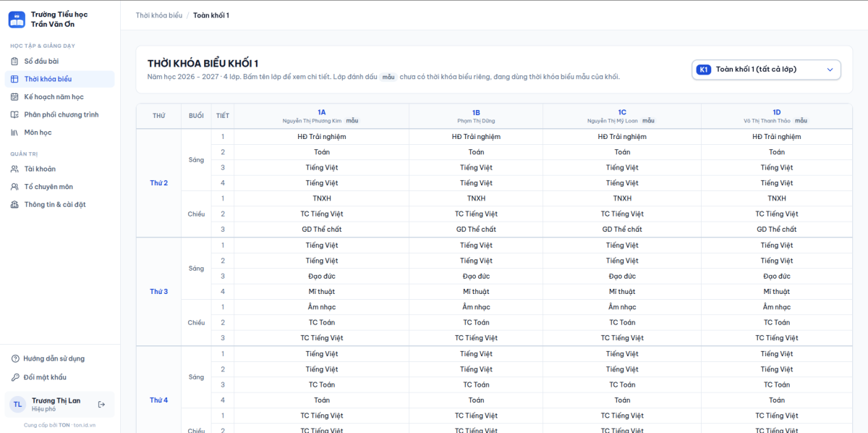Viewport: 868px width, 433px height.
Task: Click the THỜI KHÓA BIỂU KHỐI 1 heading
Action: coord(203,64)
